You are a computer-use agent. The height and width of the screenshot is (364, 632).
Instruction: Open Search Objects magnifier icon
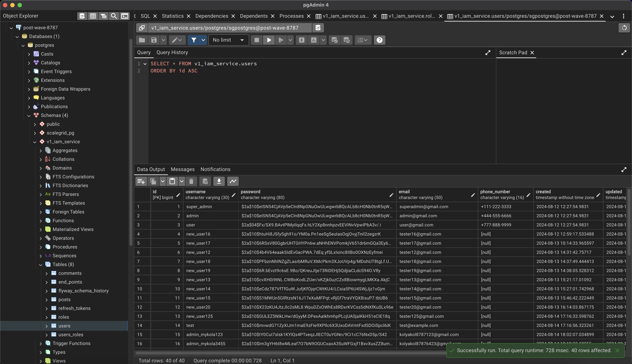[114, 16]
